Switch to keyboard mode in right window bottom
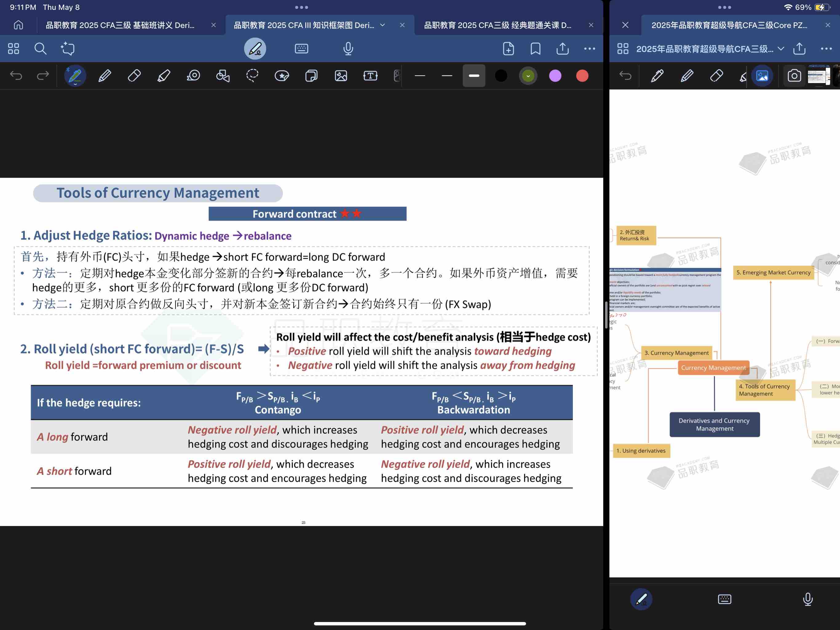840x630 pixels. (x=725, y=599)
